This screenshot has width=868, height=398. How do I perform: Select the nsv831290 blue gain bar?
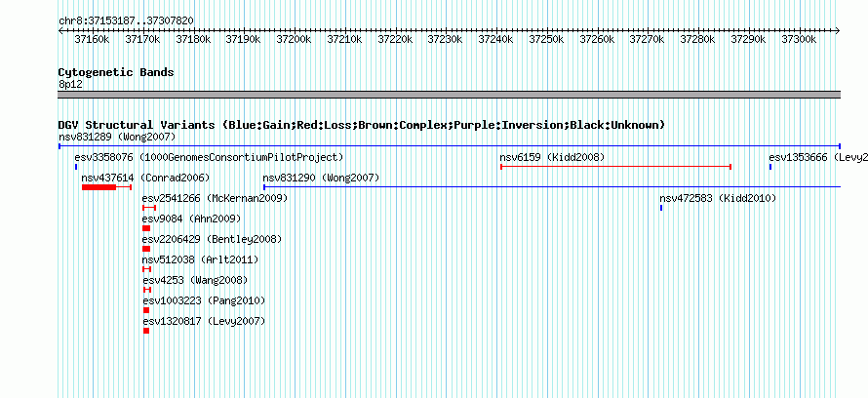pos(552,187)
